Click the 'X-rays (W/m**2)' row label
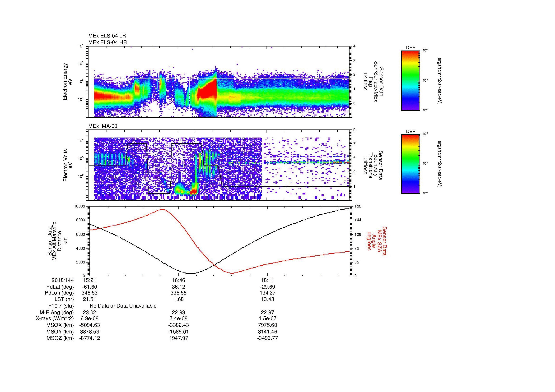 coord(55,318)
